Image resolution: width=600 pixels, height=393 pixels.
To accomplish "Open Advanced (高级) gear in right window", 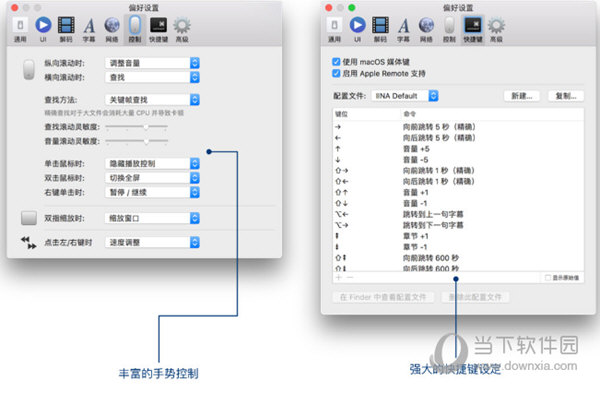I will (496, 30).
